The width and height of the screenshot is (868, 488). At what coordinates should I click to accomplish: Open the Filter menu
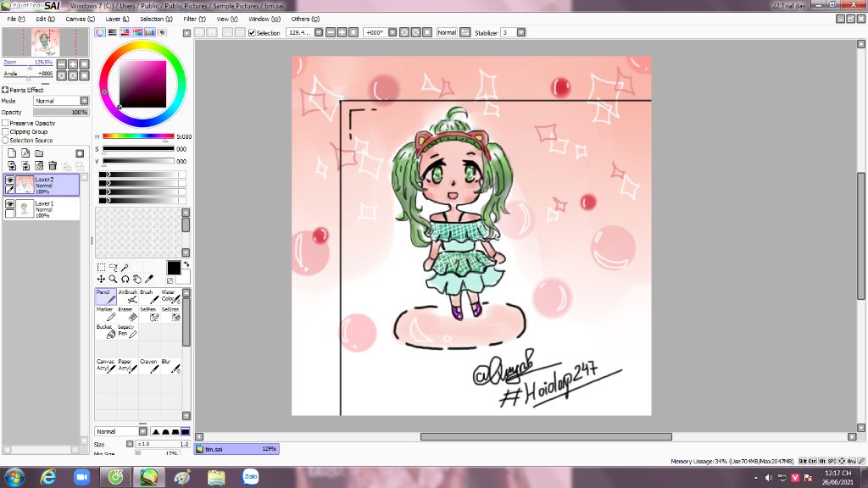194,19
